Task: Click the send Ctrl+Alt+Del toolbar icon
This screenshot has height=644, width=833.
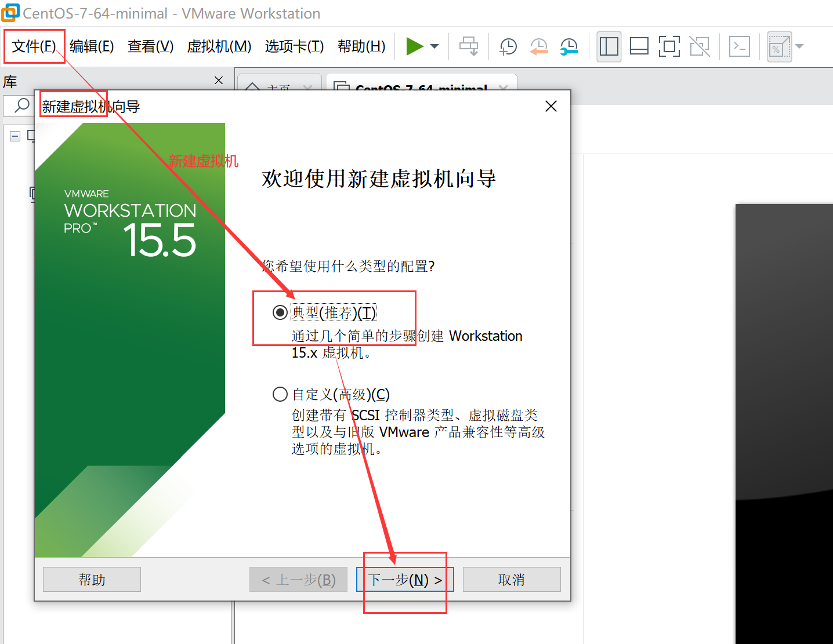Action: point(469,46)
